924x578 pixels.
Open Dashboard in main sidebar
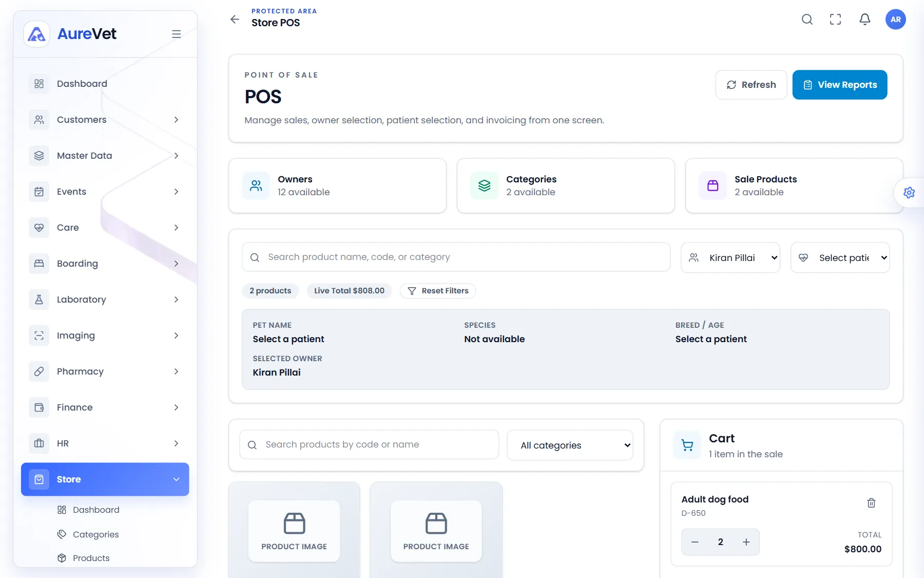click(105, 84)
